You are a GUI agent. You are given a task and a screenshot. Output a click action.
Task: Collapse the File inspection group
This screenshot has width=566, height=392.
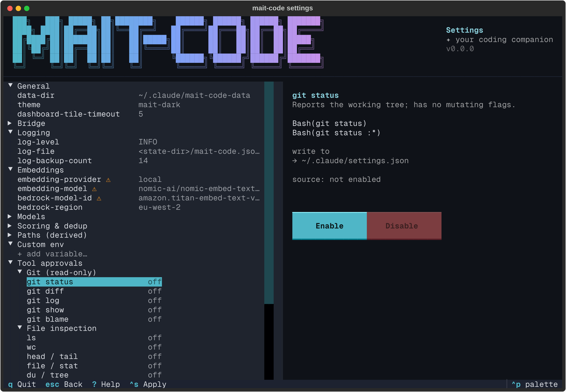pyautogui.click(x=20, y=328)
